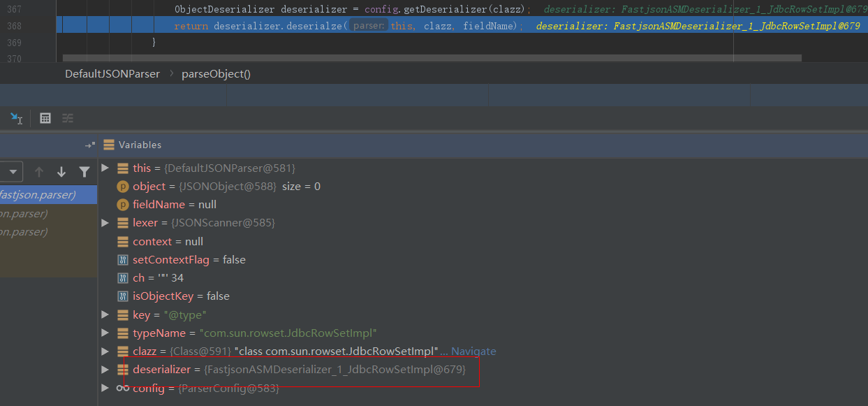Go to next frame with down arrow
868x406 pixels.
(x=61, y=172)
